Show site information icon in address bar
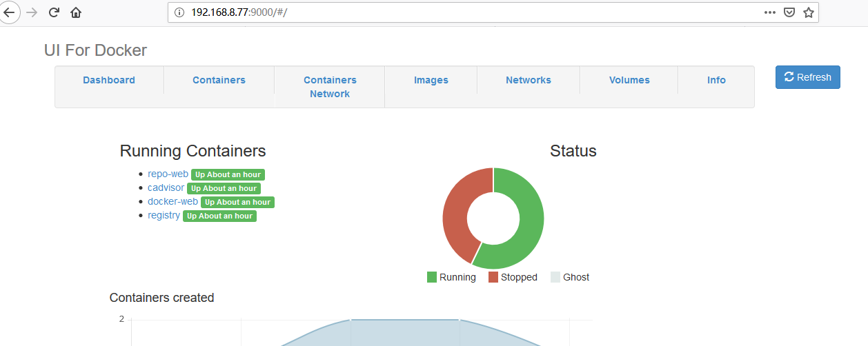The height and width of the screenshot is (346, 868). [x=179, y=12]
